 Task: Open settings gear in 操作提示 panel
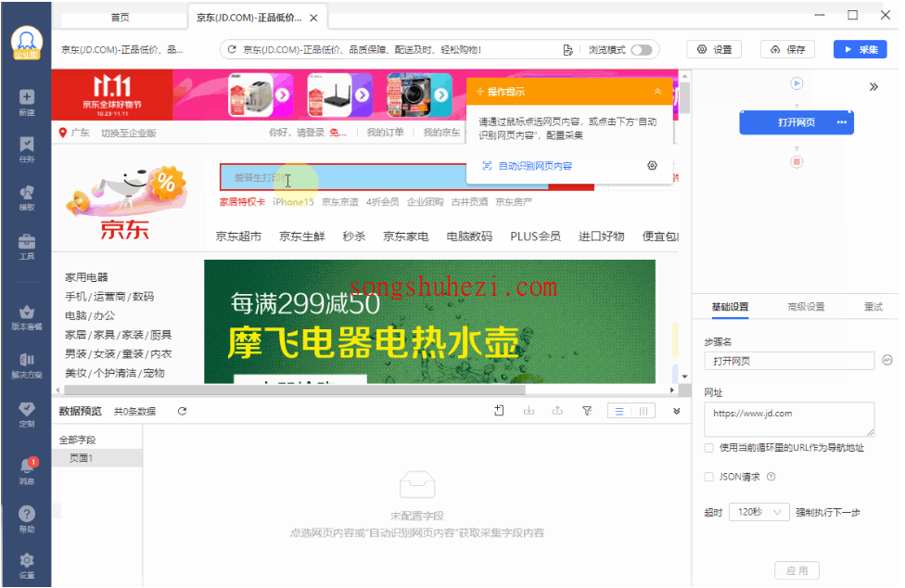(x=652, y=166)
